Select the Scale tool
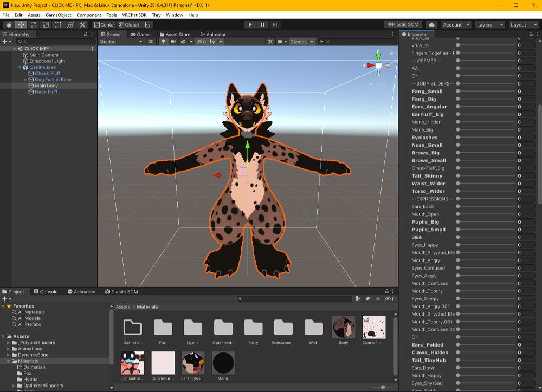 [x=46, y=24]
